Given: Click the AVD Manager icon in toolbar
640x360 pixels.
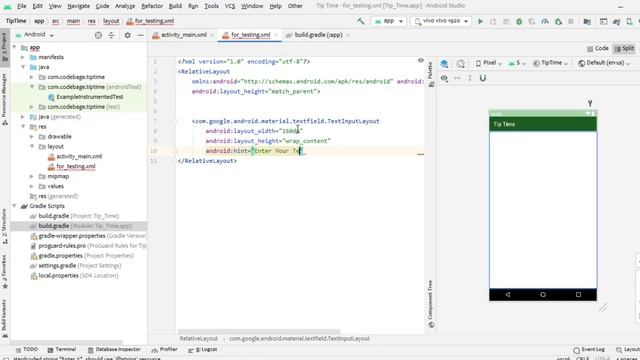Looking at the screenshot, I should pyautogui.click(x=630, y=21).
